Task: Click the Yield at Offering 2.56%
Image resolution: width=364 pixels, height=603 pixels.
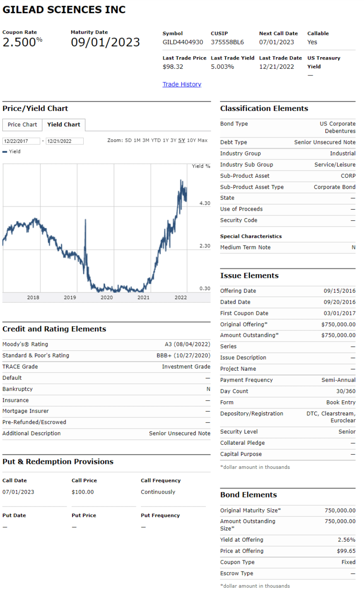Action: pyautogui.click(x=347, y=540)
